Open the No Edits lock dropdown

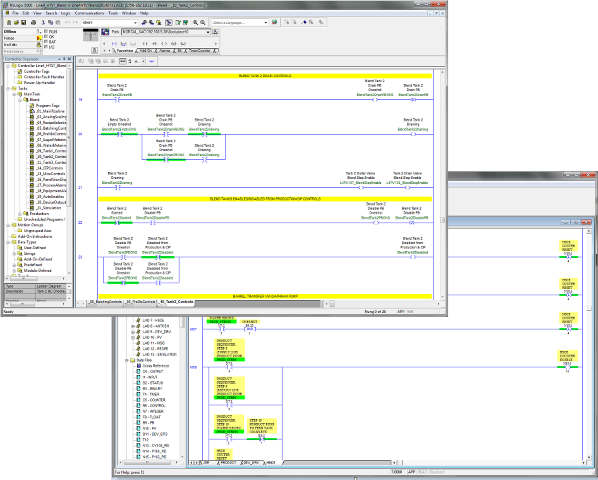point(39,45)
